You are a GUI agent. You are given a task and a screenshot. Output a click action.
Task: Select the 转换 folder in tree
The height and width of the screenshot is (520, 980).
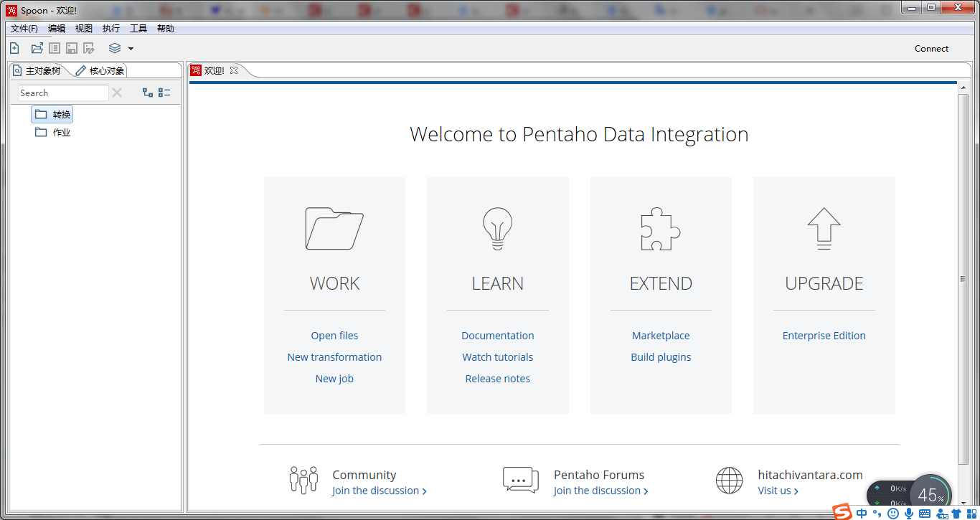click(x=53, y=115)
